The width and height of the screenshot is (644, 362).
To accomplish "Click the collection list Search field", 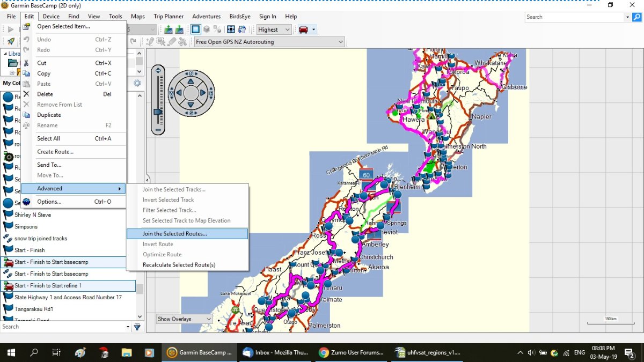I will tap(62, 327).
